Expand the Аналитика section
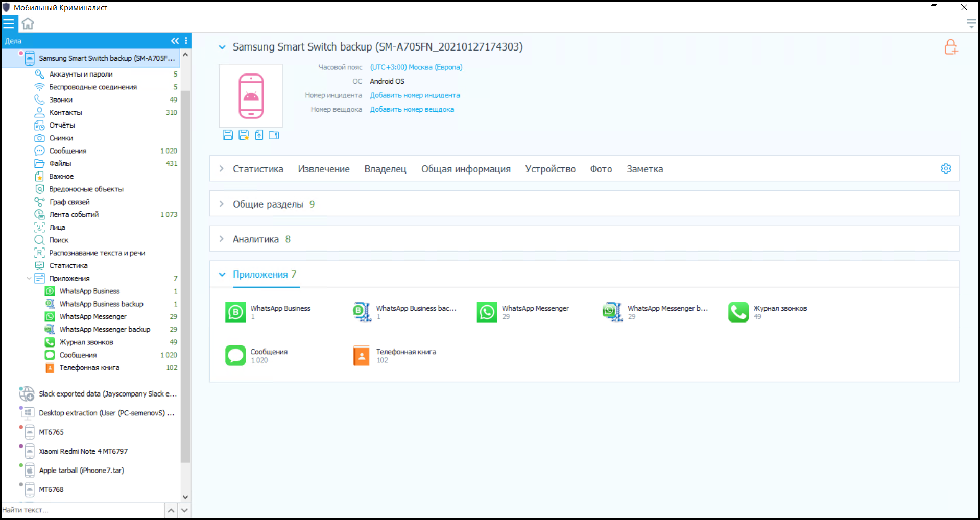Screen dimensions: 980x520 pyautogui.click(x=221, y=239)
